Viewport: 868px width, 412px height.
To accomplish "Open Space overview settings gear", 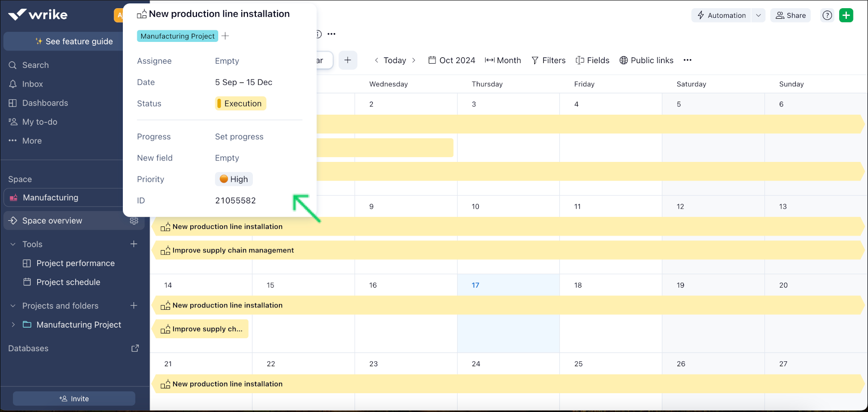I will pyautogui.click(x=134, y=221).
